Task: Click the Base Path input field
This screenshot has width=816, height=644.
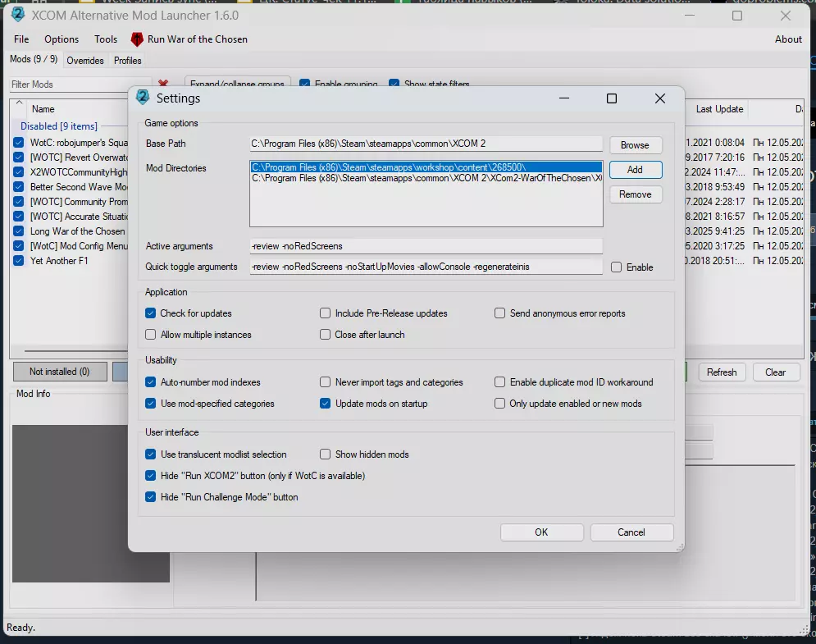Action: tap(426, 144)
